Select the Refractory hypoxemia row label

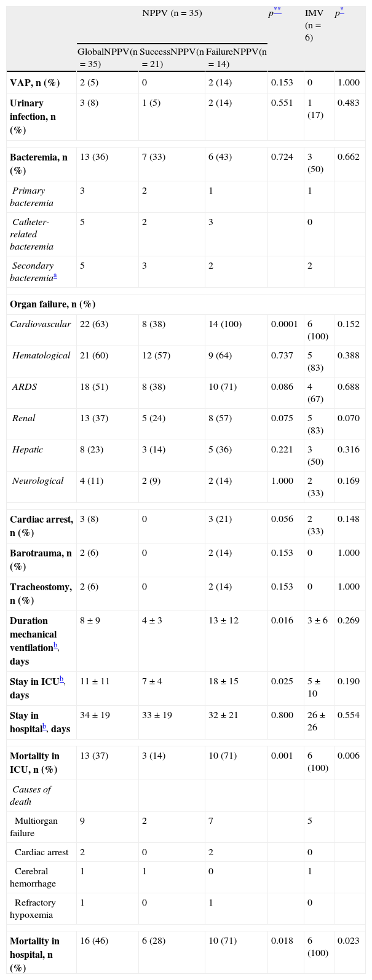tap(34, 908)
